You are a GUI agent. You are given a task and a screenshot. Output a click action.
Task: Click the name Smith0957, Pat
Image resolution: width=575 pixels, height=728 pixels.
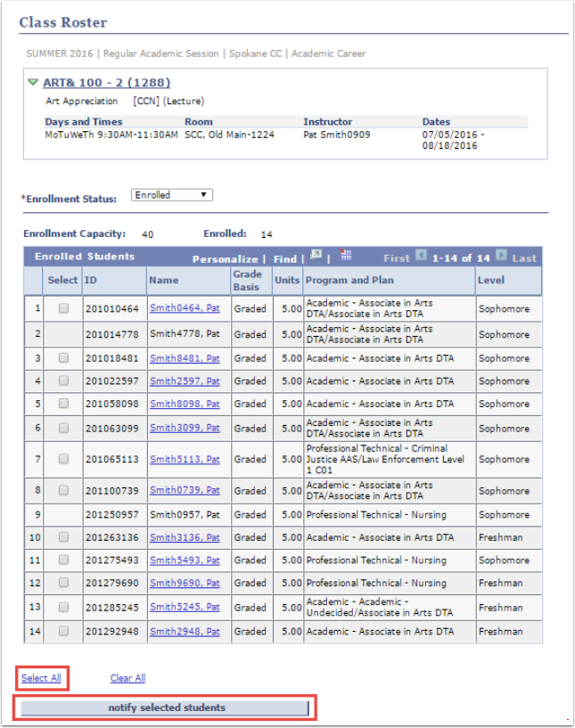[185, 515]
